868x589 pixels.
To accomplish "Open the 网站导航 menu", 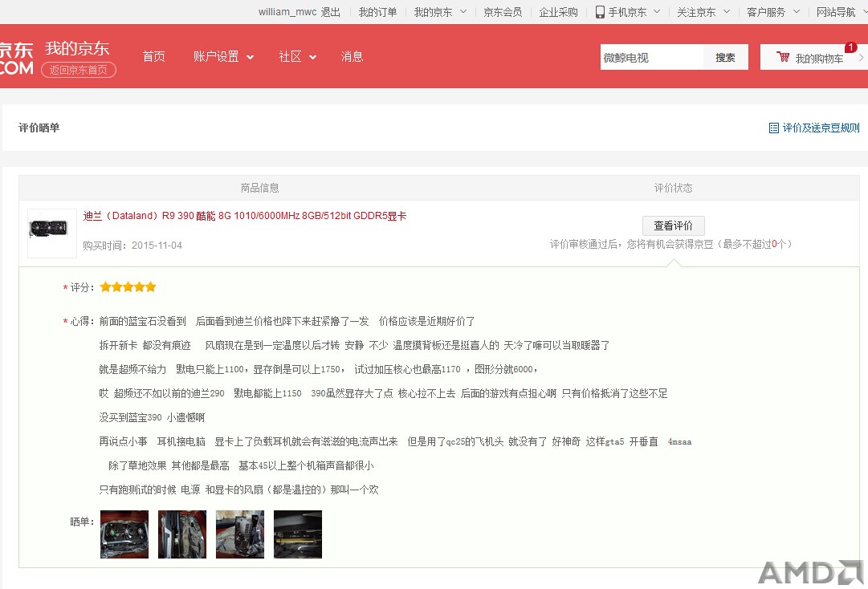I will (836, 12).
